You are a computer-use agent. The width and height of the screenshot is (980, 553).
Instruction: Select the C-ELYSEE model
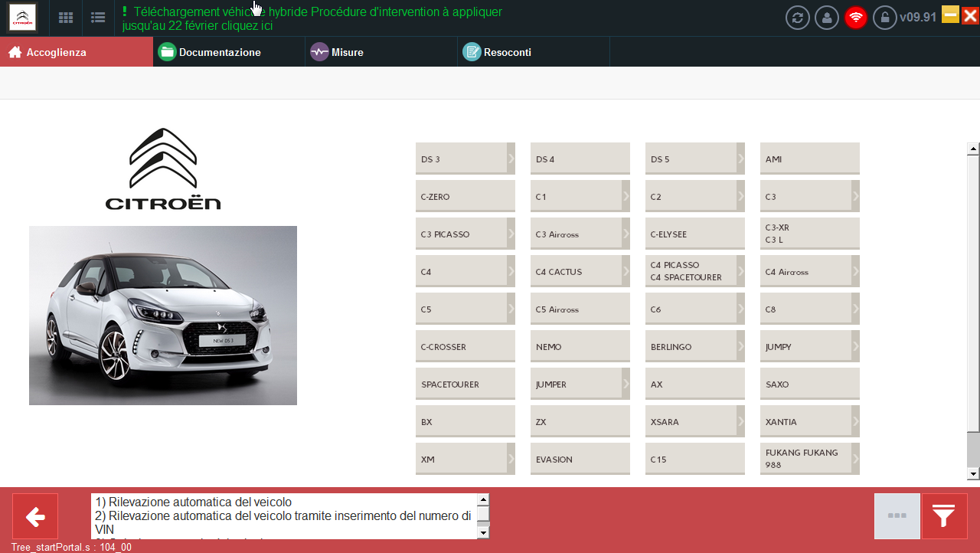(695, 234)
